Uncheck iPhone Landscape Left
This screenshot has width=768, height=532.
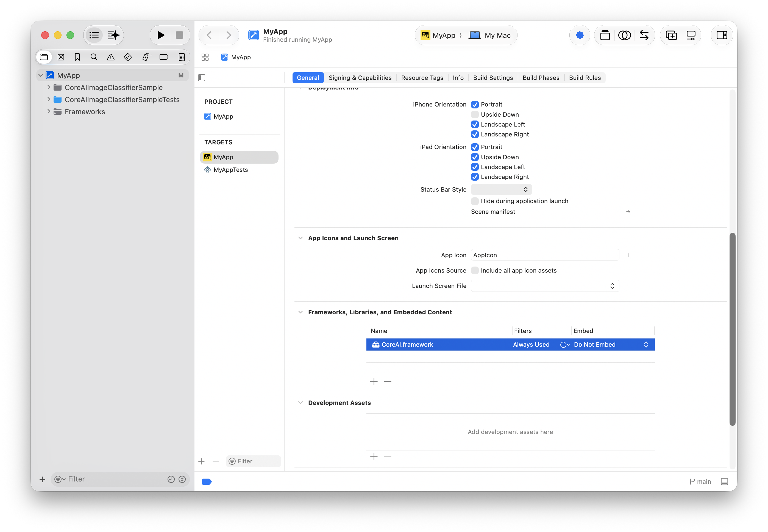click(x=475, y=124)
